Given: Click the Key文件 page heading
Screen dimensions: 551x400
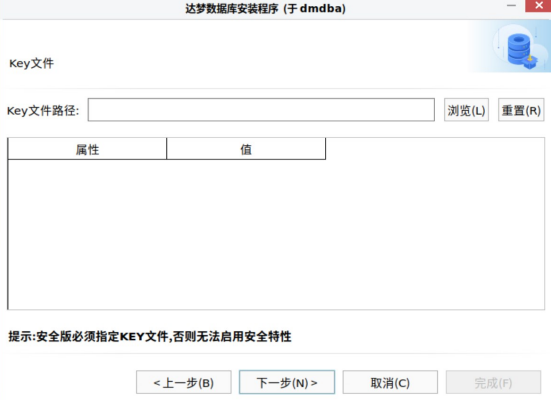Looking at the screenshot, I should click(31, 64).
